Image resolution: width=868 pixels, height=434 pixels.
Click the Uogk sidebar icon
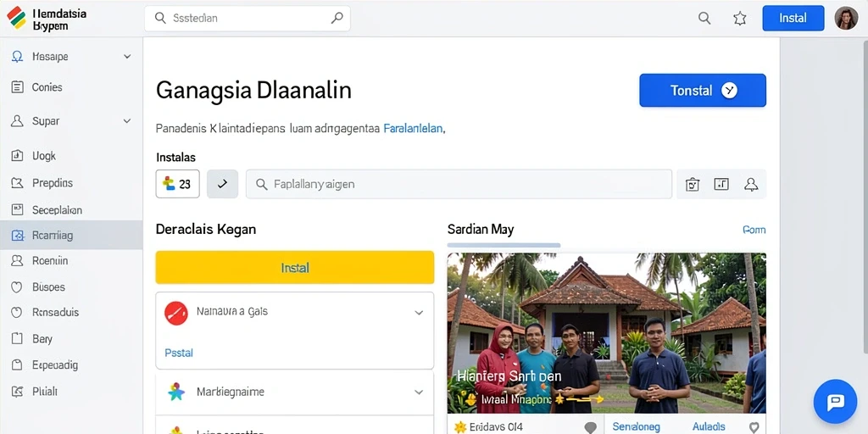coord(17,156)
